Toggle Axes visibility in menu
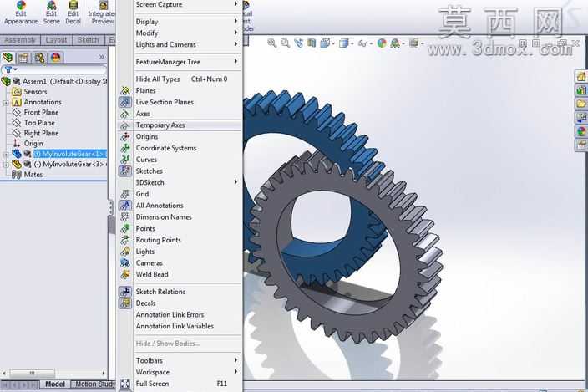This screenshot has width=588, height=392. tap(180, 114)
